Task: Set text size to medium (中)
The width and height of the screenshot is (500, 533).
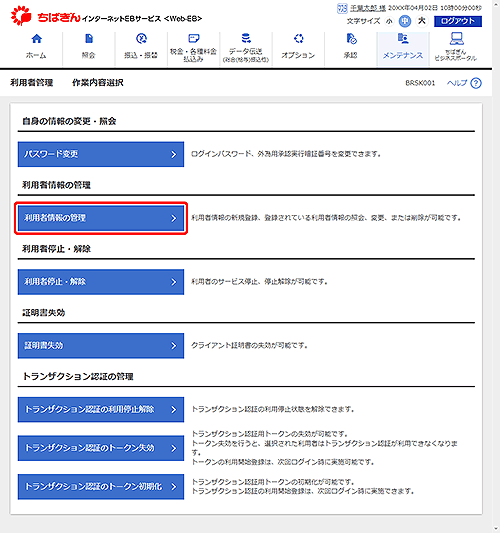Action: [404, 21]
